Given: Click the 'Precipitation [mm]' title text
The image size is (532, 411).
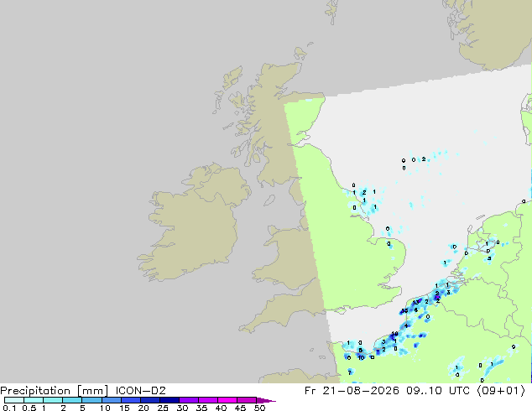Looking at the screenshot, I should [54, 391].
